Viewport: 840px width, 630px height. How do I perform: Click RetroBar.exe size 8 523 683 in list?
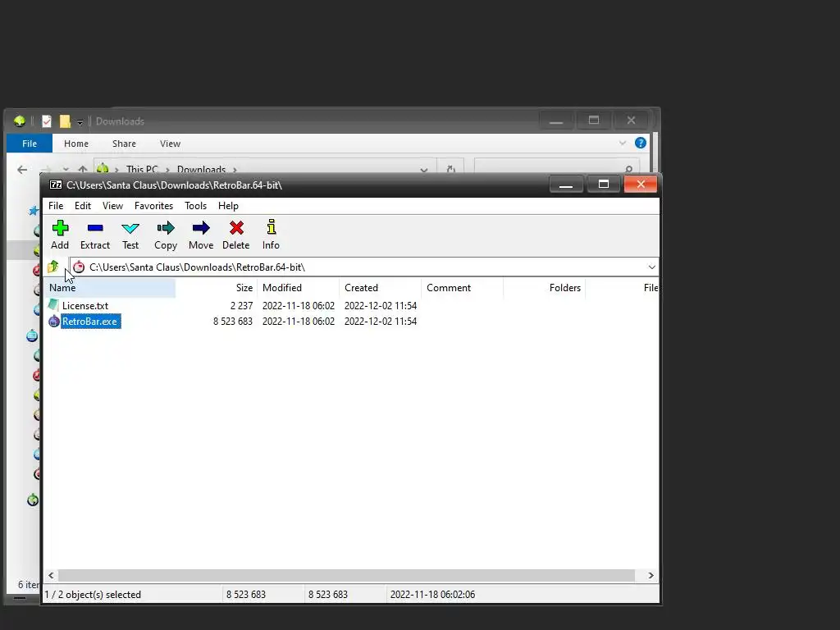point(233,322)
